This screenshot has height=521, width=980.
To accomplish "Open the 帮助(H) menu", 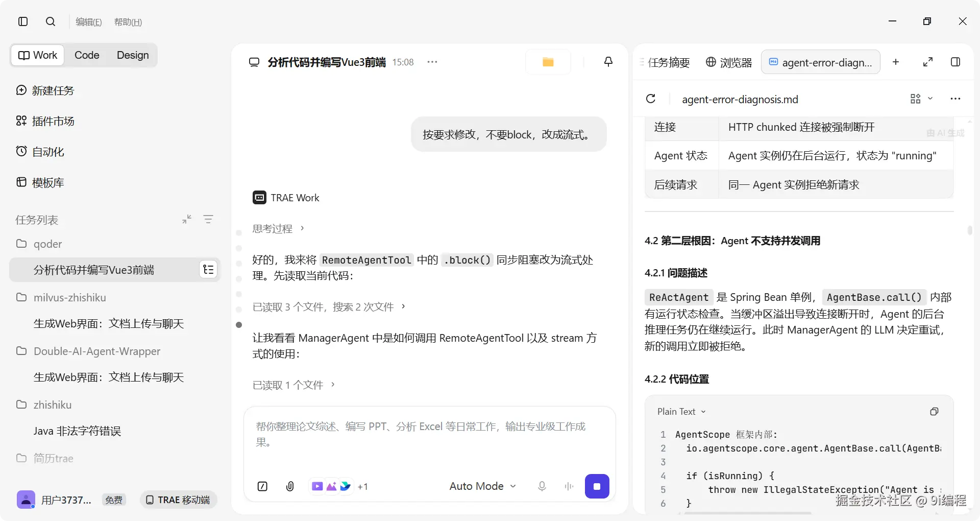I will pyautogui.click(x=128, y=22).
